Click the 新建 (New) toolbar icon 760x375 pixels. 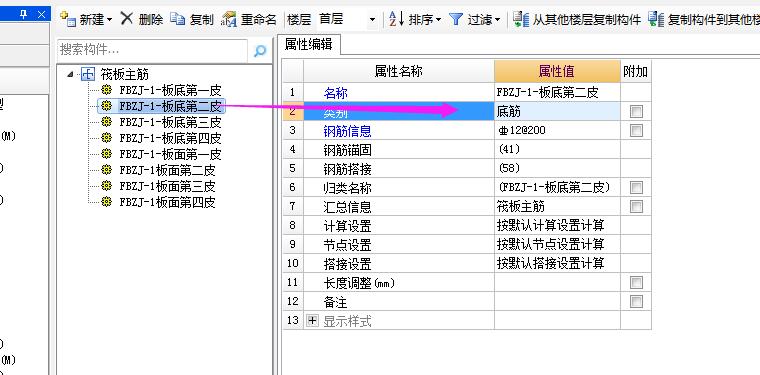pos(68,19)
